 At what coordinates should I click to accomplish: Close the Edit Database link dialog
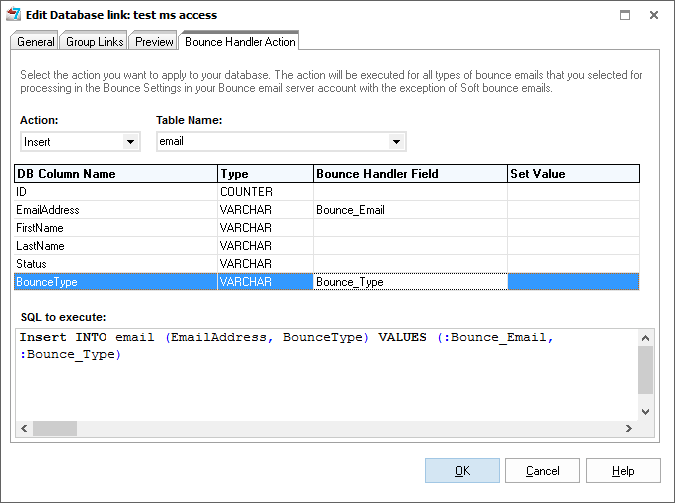653,15
